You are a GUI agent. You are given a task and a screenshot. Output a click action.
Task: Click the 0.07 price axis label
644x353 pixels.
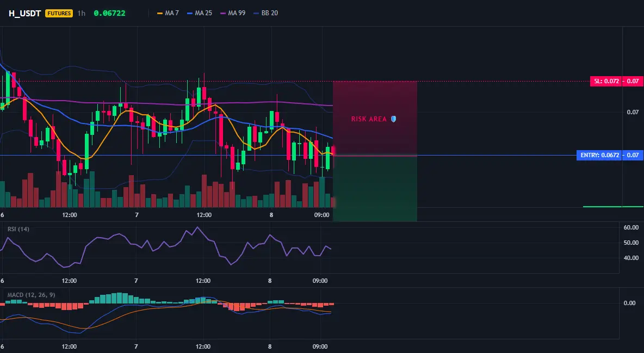click(x=633, y=112)
